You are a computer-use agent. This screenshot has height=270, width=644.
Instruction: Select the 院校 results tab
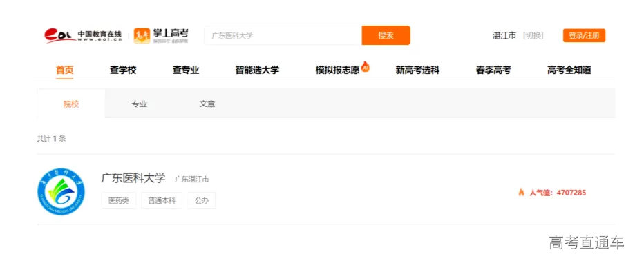pyautogui.click(x=71, y=104)
